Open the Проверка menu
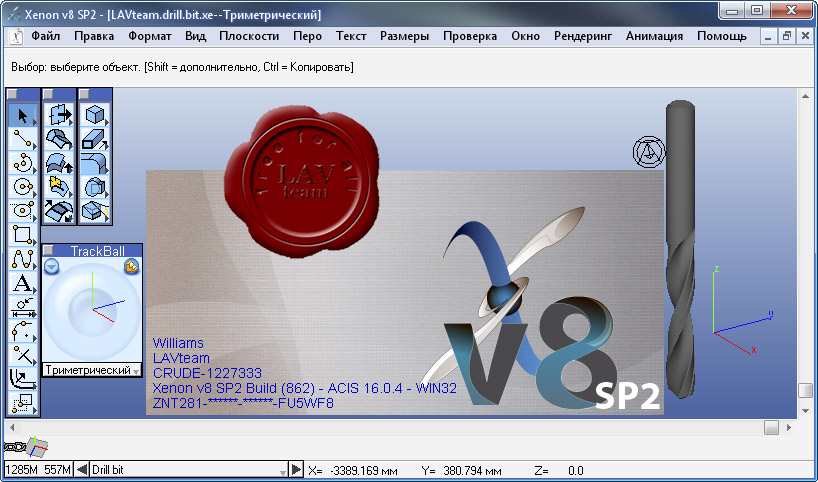This screenshot has height=482, width=818. click(x=470, y=37)
